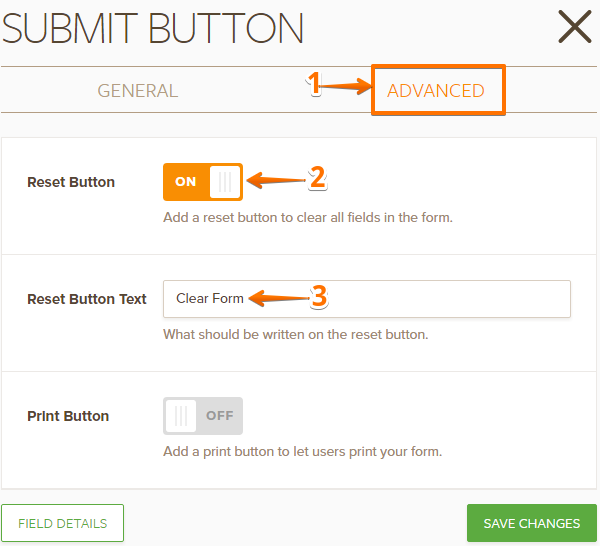Screen dimensions: 600x546
Task: Click the grip handle on Print toggle
Action: click(181, 415)
